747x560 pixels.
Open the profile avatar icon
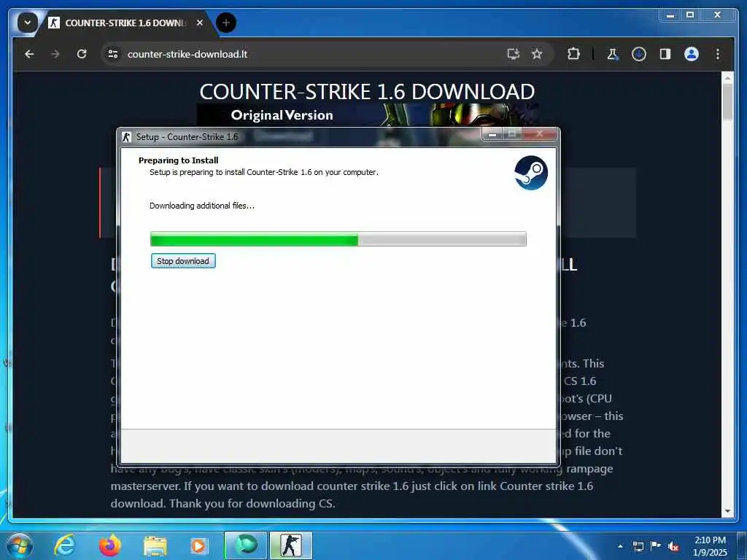click(692, 54)
